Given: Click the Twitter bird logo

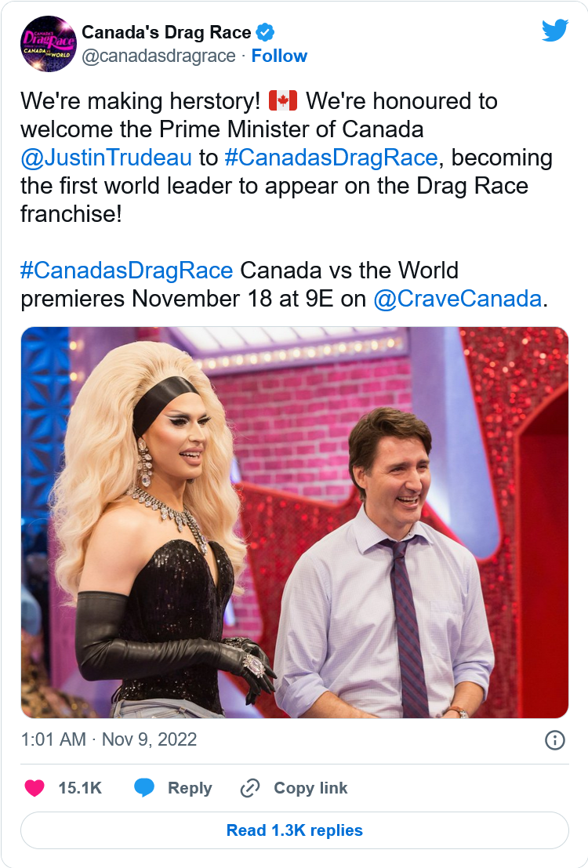Looking at the screenshot, I should tap(555, 31).
